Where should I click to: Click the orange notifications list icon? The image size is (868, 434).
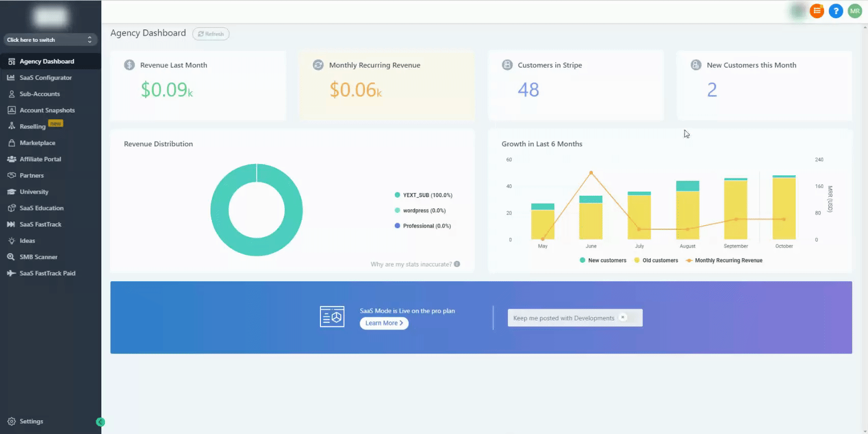[817, 11]
